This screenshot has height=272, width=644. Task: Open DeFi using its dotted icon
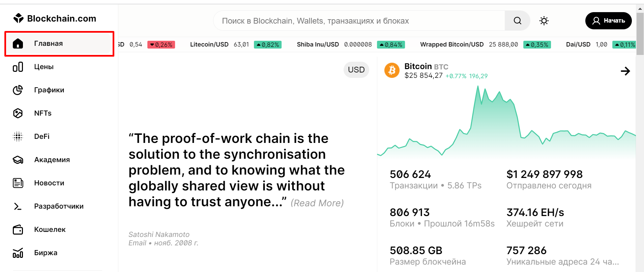tap(18, 136)
